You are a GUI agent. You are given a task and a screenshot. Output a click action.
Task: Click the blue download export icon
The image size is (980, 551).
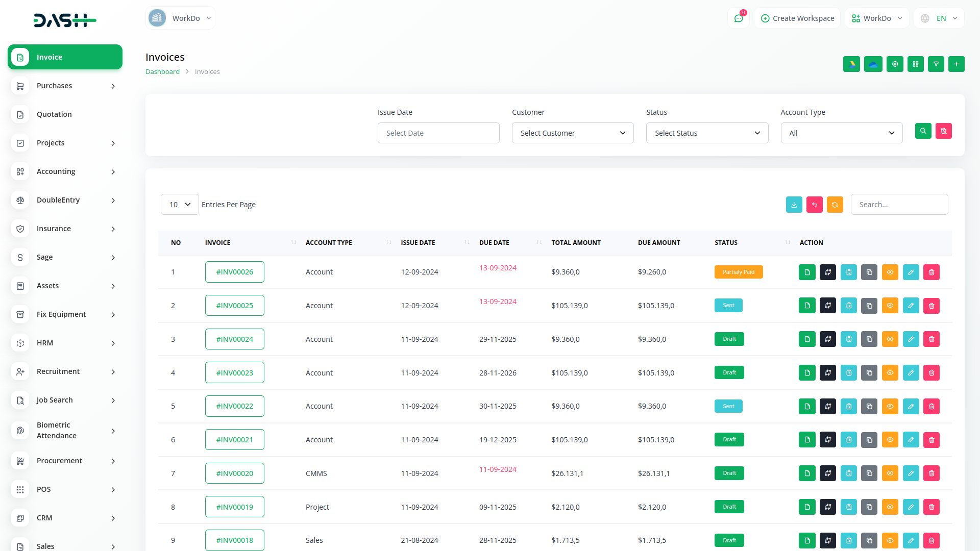click(794, 205)
